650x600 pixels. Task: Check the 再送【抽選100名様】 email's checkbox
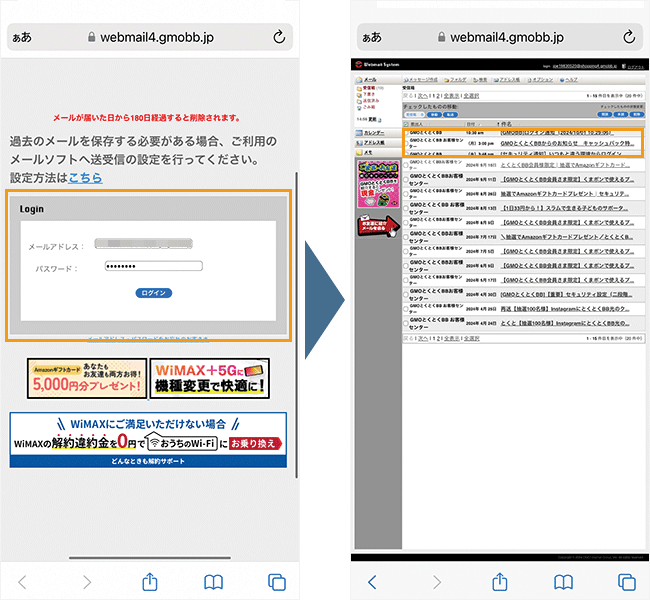pos(406,309)
